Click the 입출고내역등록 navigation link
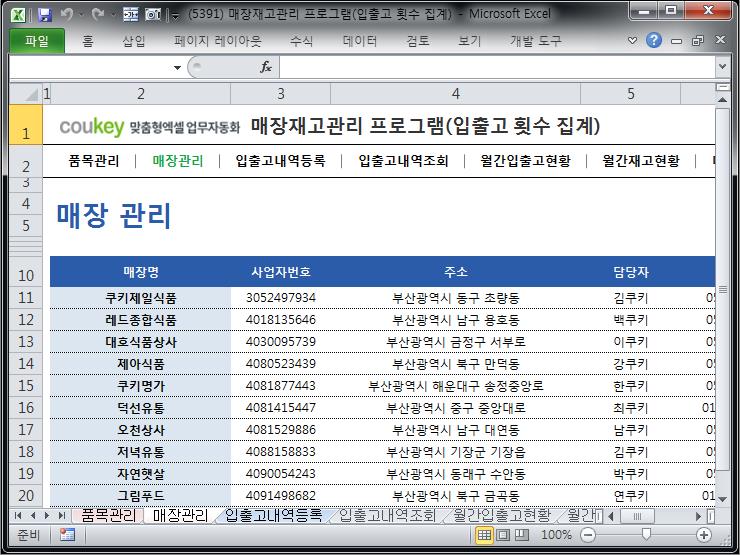The width and height of the screenshot is (740, 555). point(281,161)
